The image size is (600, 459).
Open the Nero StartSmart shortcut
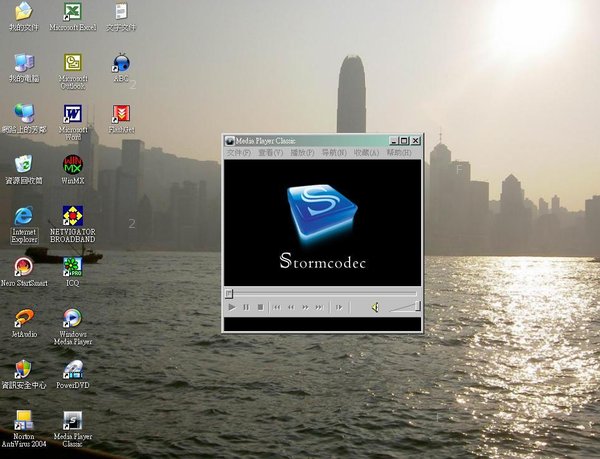click(x=24, y=272)
